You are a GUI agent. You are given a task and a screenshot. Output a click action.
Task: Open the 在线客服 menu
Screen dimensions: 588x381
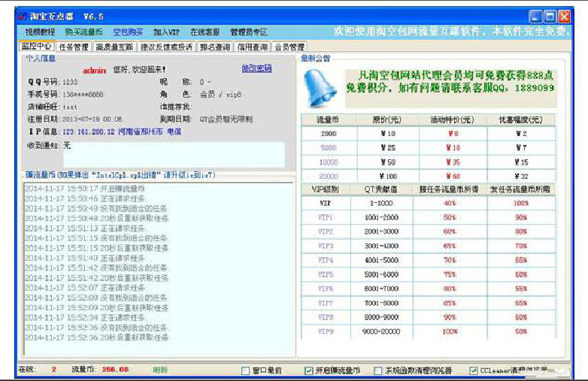tap(205, 32)
